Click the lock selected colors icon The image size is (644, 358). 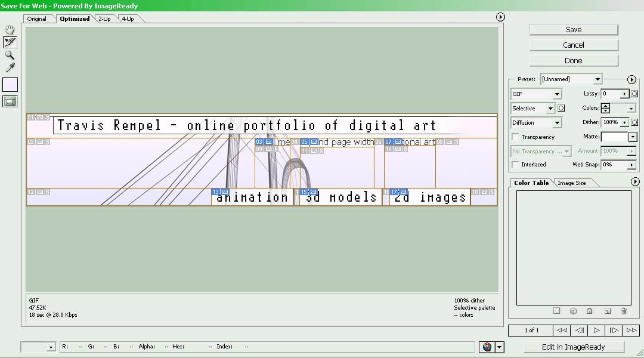(589, 311)
